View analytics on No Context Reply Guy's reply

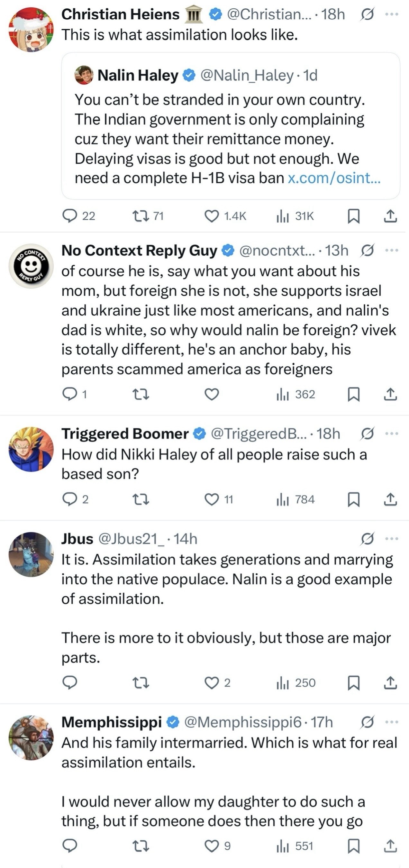click(x=282, y=394)
